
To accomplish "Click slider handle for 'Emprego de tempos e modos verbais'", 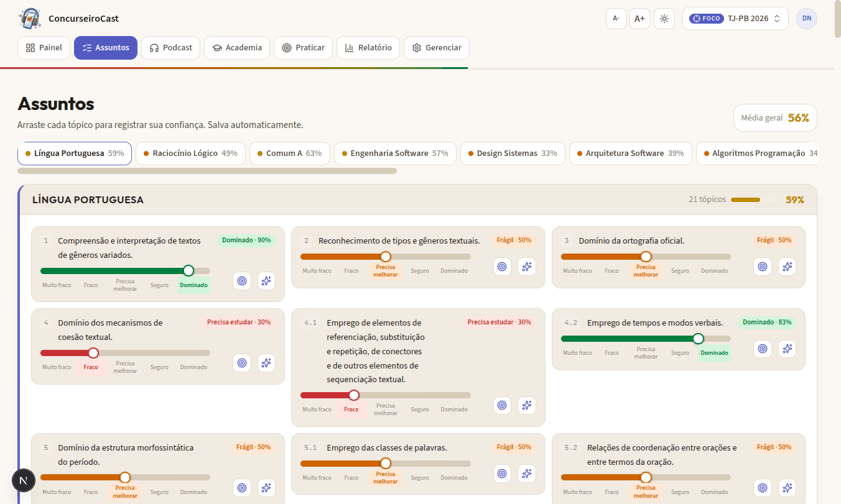I will [x=698, y=338].
